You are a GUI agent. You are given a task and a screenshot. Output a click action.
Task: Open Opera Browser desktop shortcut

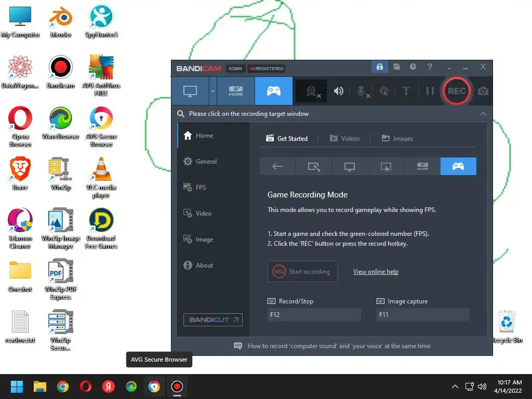20,126
